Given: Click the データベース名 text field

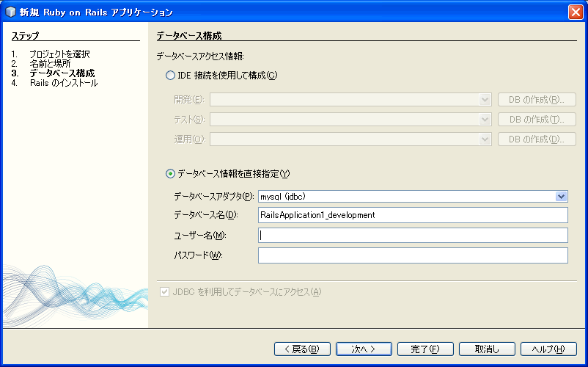Looking at the screenshot, I should pos(413,215).
